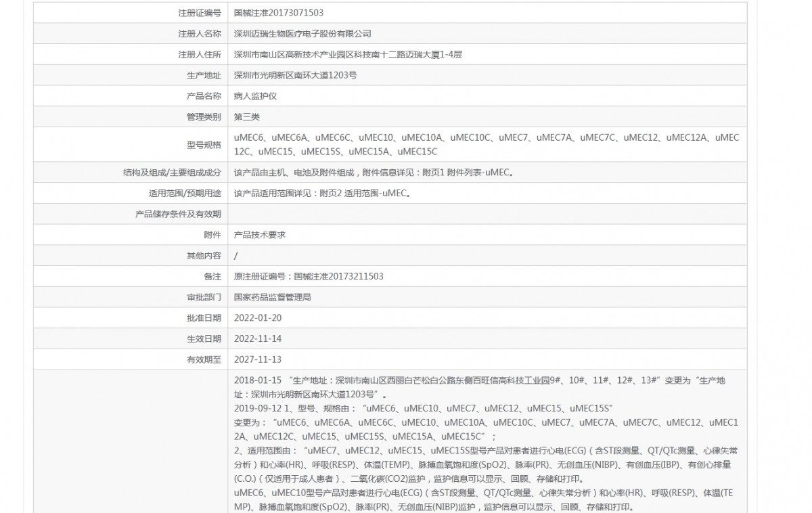Screen dimensions: 812x513
Task: Click the 结构及组成/主要组成成分 label
Action: [172, 173]
